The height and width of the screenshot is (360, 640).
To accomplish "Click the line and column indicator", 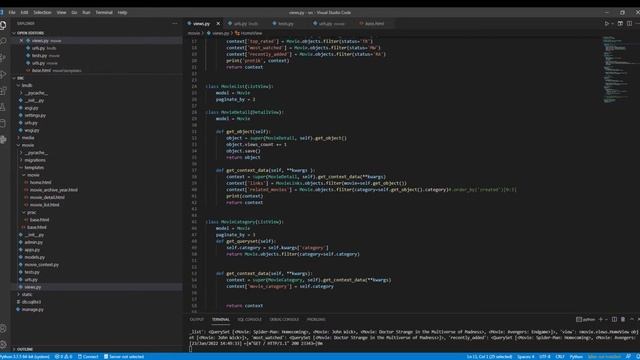I will (x=489, y=357).
